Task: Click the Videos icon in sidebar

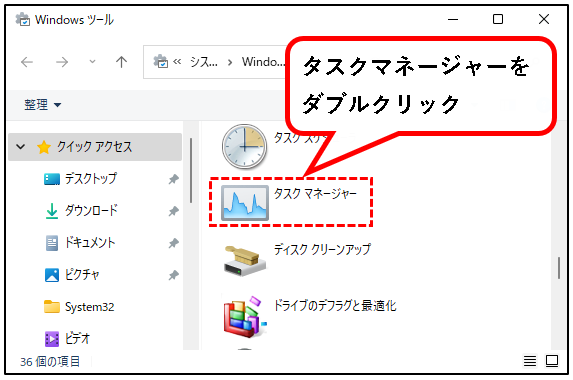Action: point(52,339)
